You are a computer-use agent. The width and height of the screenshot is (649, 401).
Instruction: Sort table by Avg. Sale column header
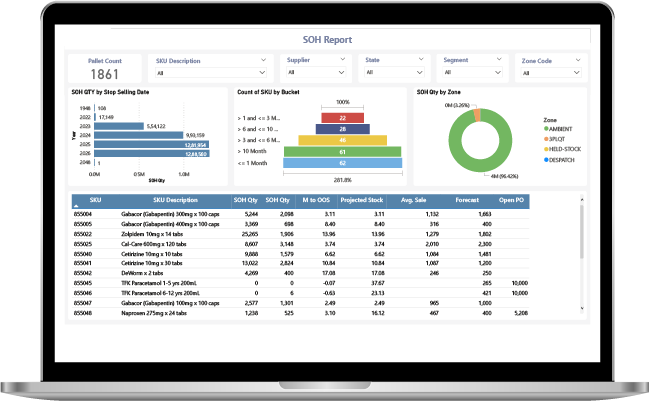pos(413,200)
